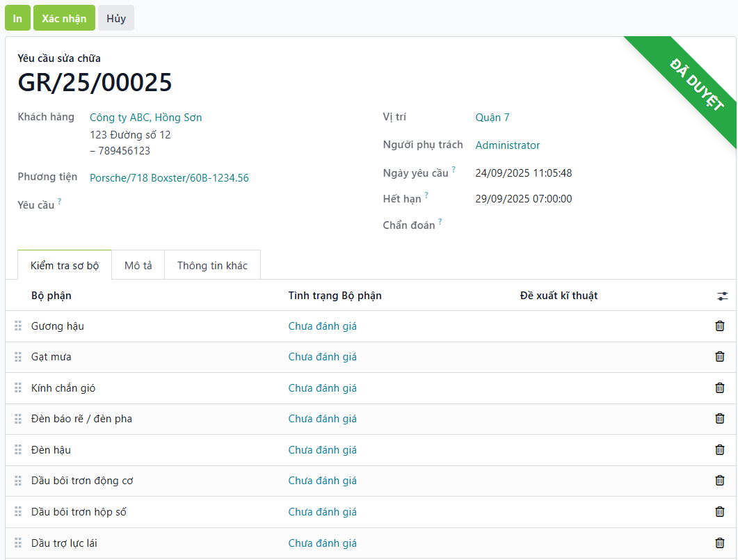
Task: Trash the Dầu trợ lực lái row
Action: [720, 543]
